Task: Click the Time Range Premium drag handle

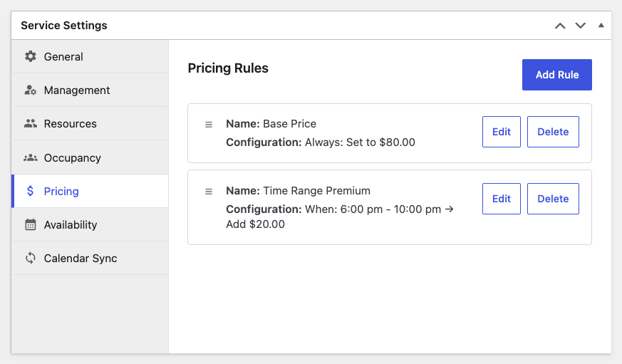Action: [x=209, y=192]
